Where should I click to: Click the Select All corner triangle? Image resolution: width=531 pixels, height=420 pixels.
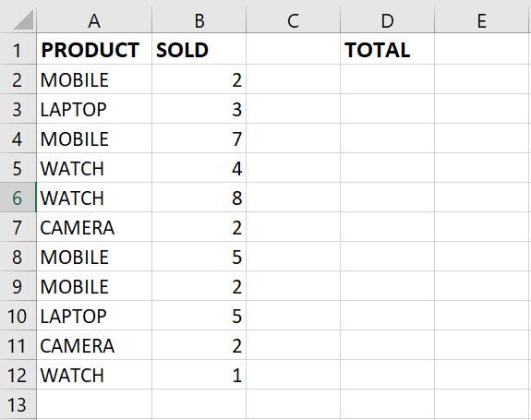click(22, 20)
